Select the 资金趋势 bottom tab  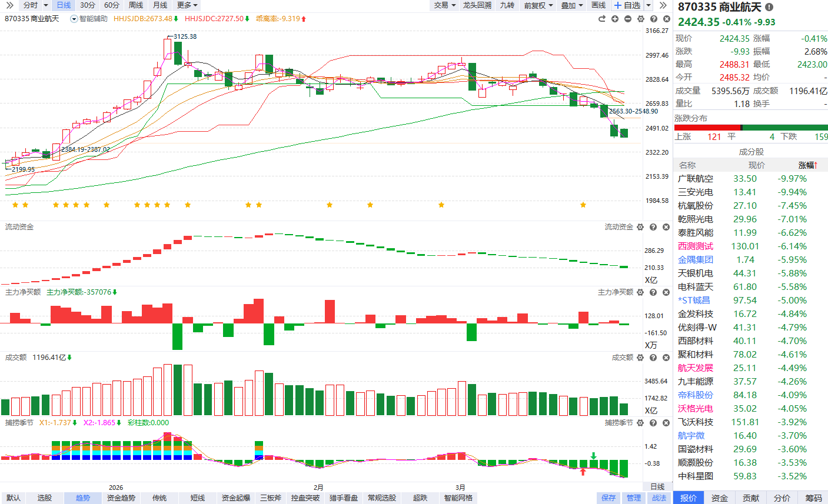point(121,498)
